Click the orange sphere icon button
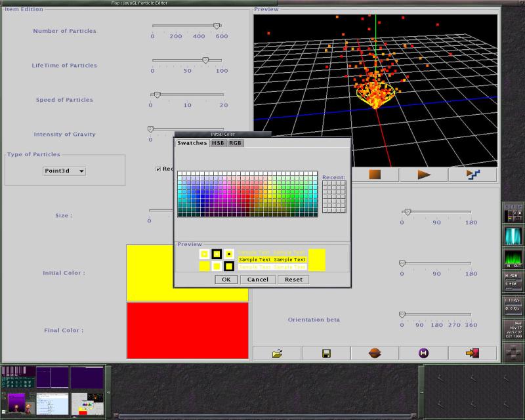525x420 pixels. click(x=375, y=353)
